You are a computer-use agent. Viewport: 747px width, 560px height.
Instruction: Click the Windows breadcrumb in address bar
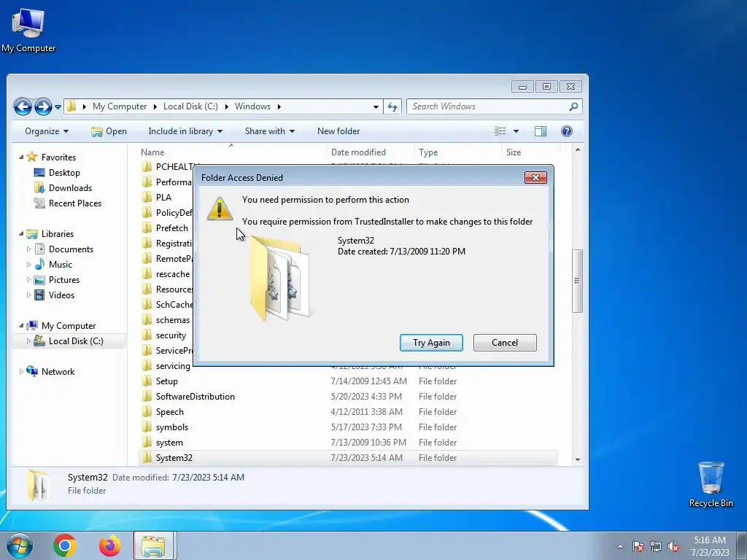click(x=252, y=106)
